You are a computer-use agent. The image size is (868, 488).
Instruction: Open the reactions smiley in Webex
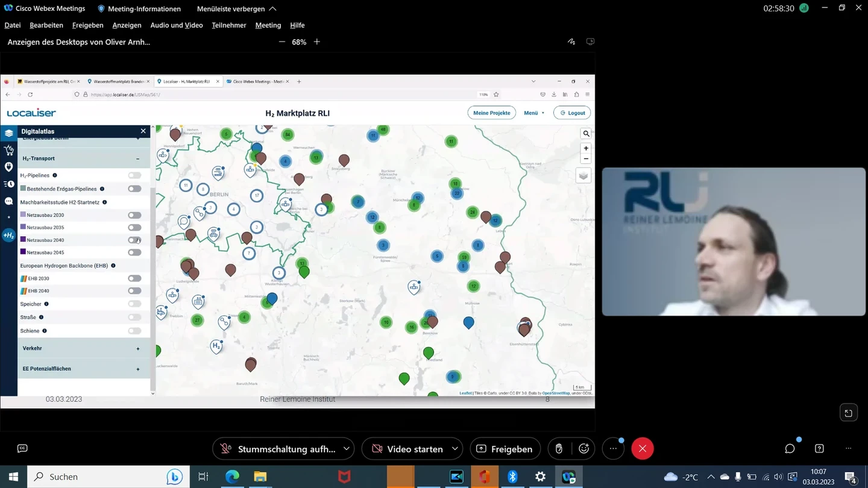click(583, 449)
